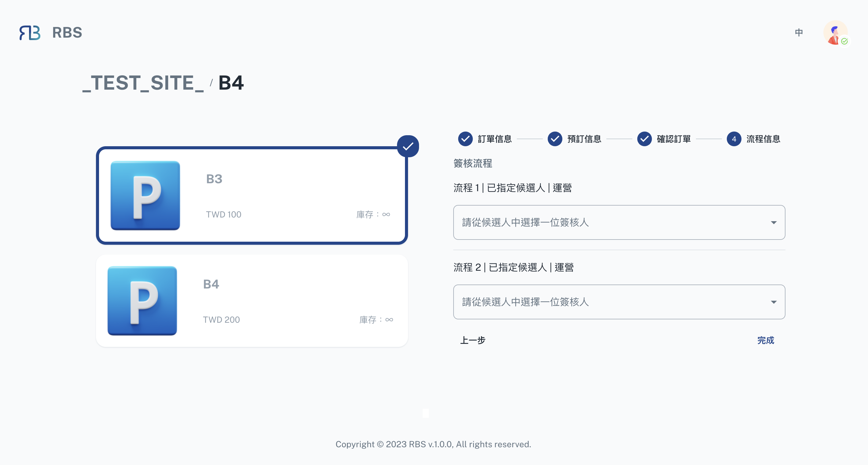Click the B3 parking P image
868x465 pixels.
[x=145, y=195]
